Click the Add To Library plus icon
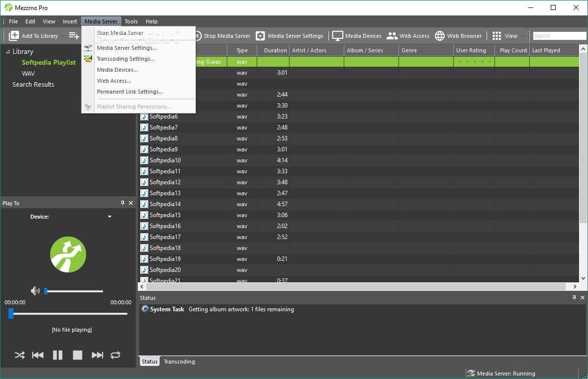Screen dimensions: 588x379 [x=14, y=36]
